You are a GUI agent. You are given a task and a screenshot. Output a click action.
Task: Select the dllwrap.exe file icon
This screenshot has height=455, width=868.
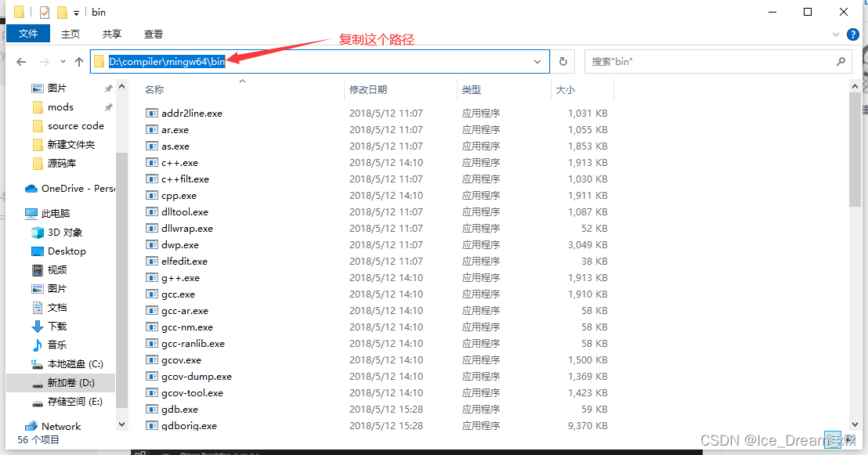[x=152, y=228]
